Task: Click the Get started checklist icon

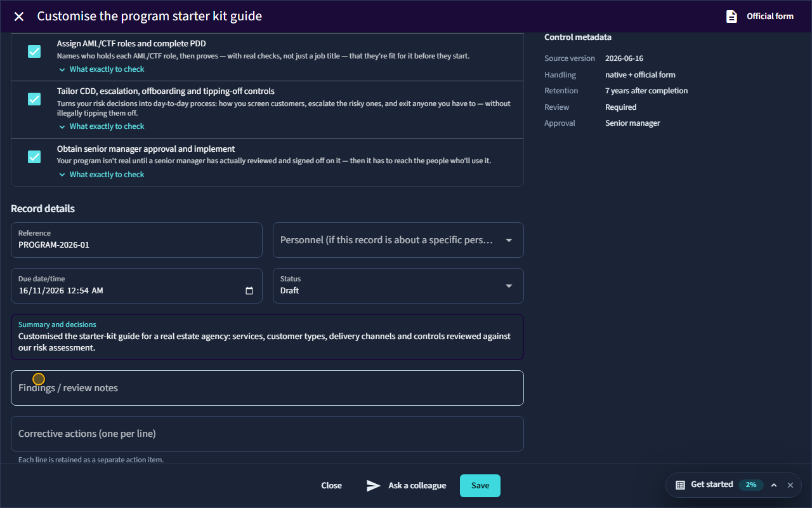Action: pos(680,485)
